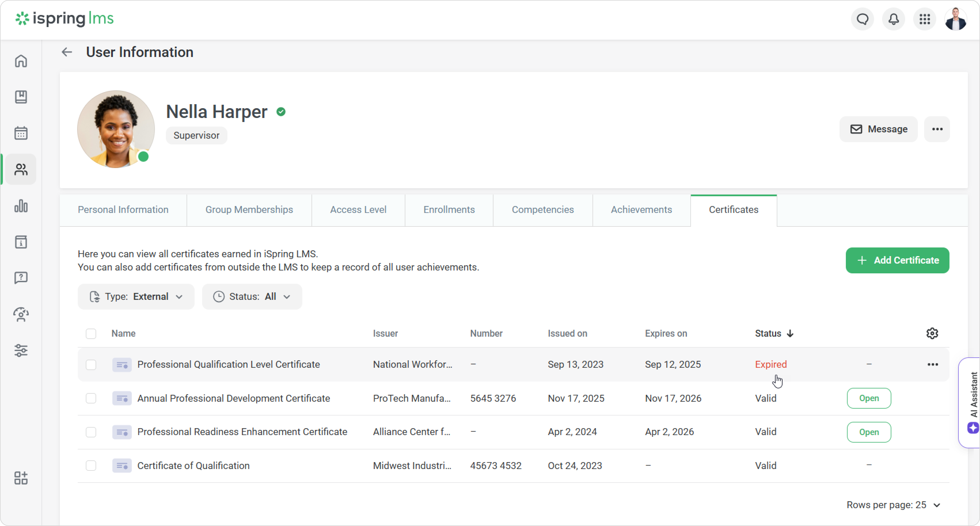Toggle the select-all checkbox in header
This screenshot has width=980, height=526.
coord(91,333)
